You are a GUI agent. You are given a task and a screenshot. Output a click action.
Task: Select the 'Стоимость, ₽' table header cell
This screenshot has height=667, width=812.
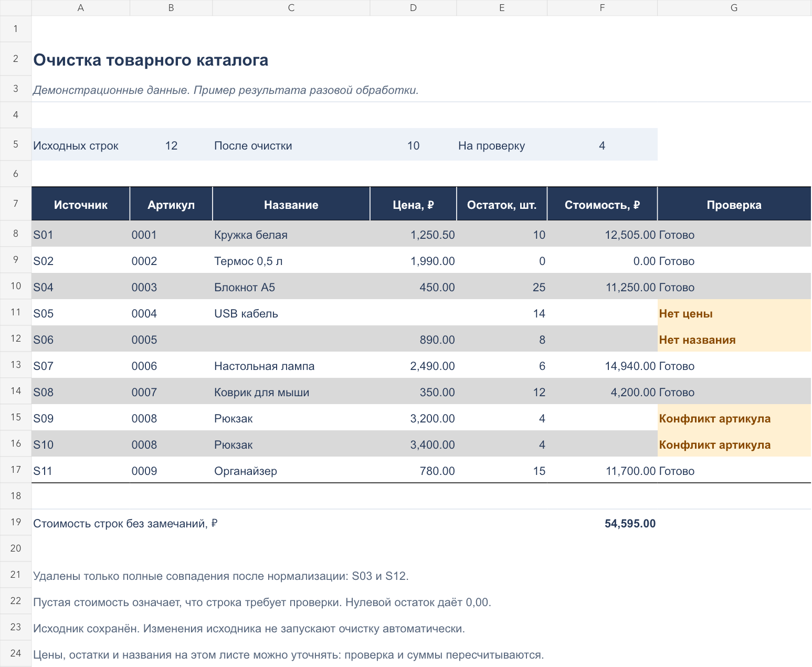[x=602, y=205]
